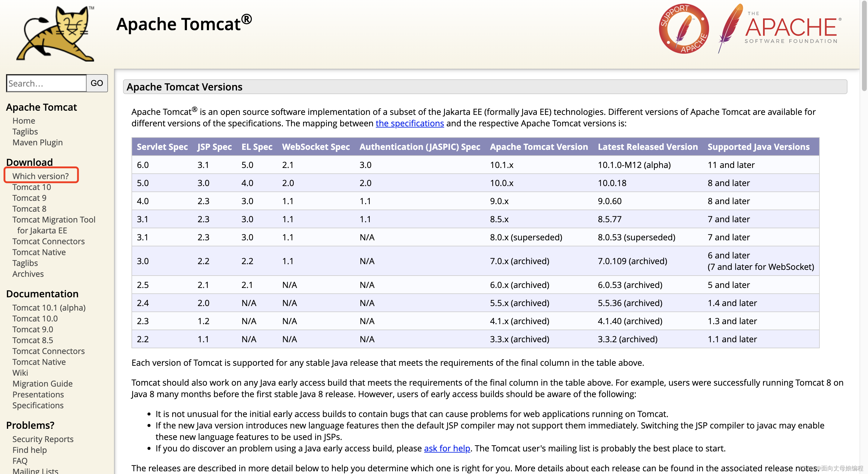Focus the Search input field
The width and height of the screenshot is (868, 474).
pos(46,83)
